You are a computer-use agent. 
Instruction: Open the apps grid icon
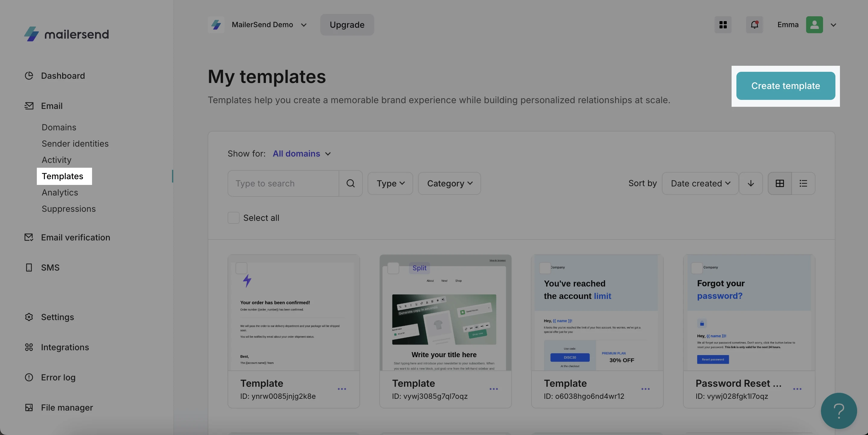coord(723,24)
